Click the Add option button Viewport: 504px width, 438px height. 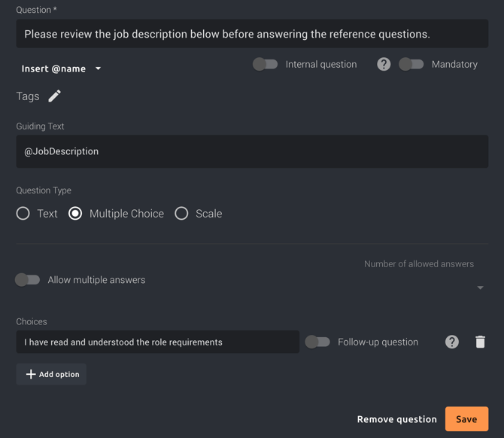point(51,374)
